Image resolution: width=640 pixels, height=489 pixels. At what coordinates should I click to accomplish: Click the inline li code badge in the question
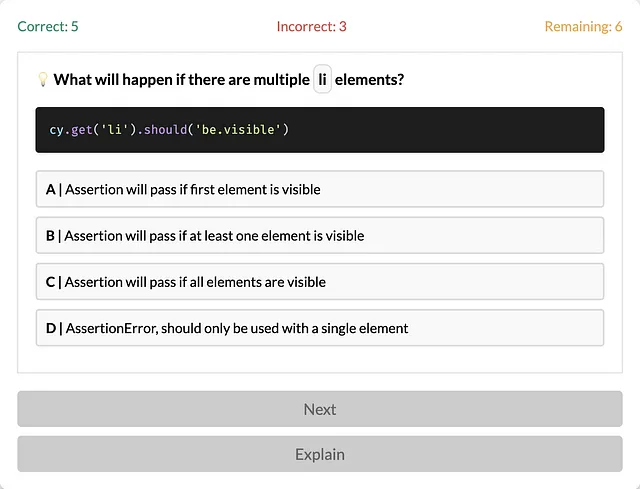tap(322, 79)
